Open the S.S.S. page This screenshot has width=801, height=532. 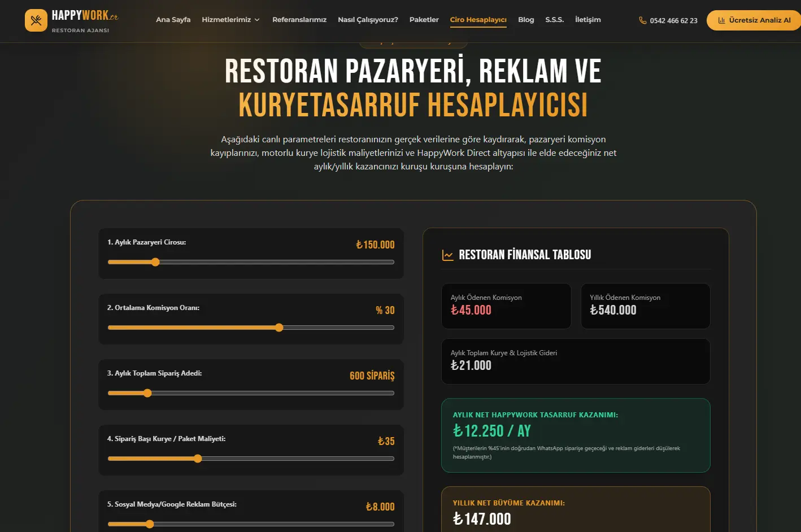click(x=554, y=20)
